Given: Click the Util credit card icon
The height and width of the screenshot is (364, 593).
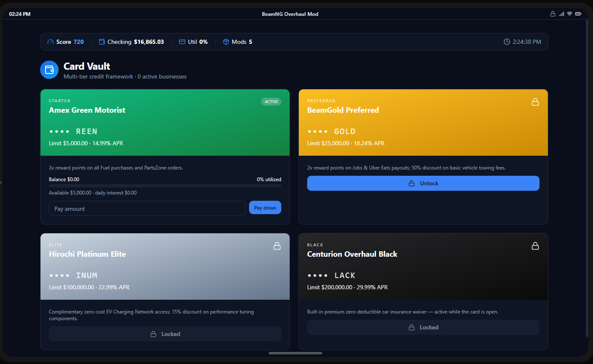Looking at the screenshot, I should (x=182, y=42).
